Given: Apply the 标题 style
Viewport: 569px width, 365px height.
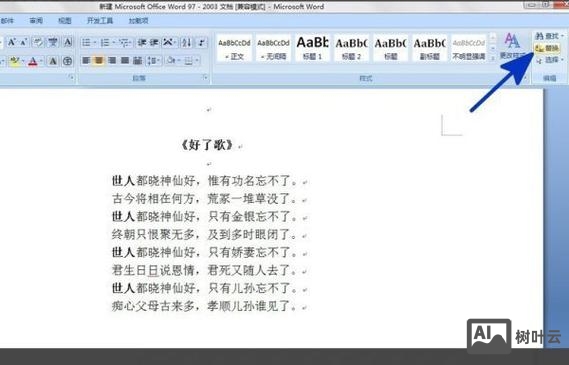Looking at the screenshot, I should click(x=390, y=48).
